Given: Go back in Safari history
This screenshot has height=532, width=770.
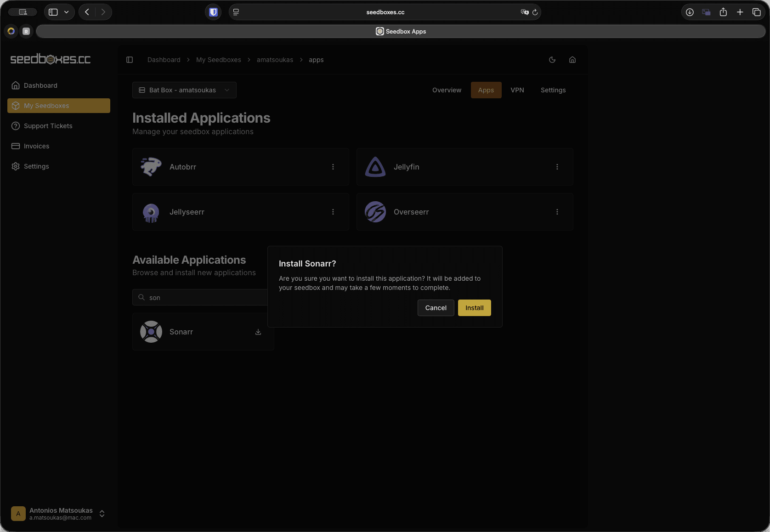Looking at the screenshot, I should (87, 12).
